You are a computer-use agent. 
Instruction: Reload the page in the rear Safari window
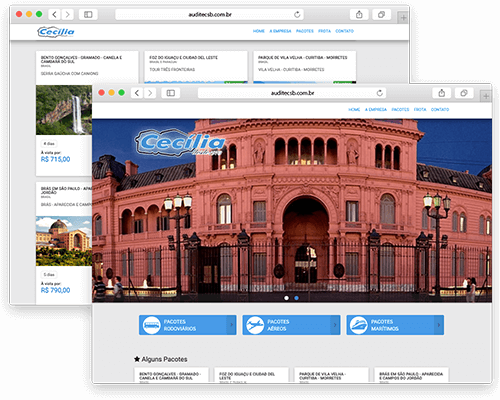[297, 14]
